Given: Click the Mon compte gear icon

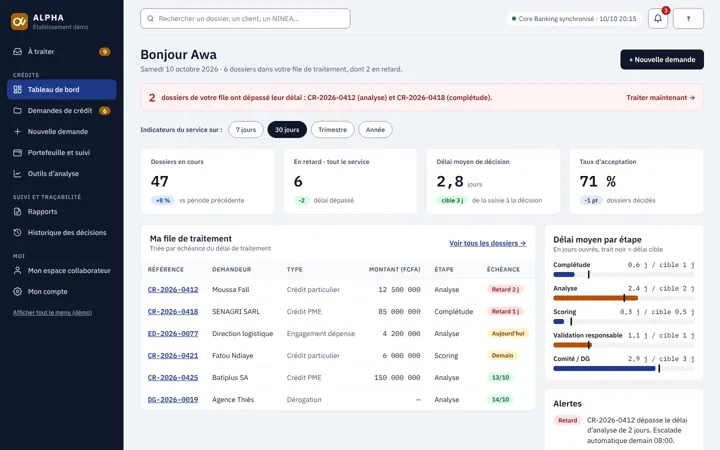Looking at the screenshot, I should (x=17, y=292).
